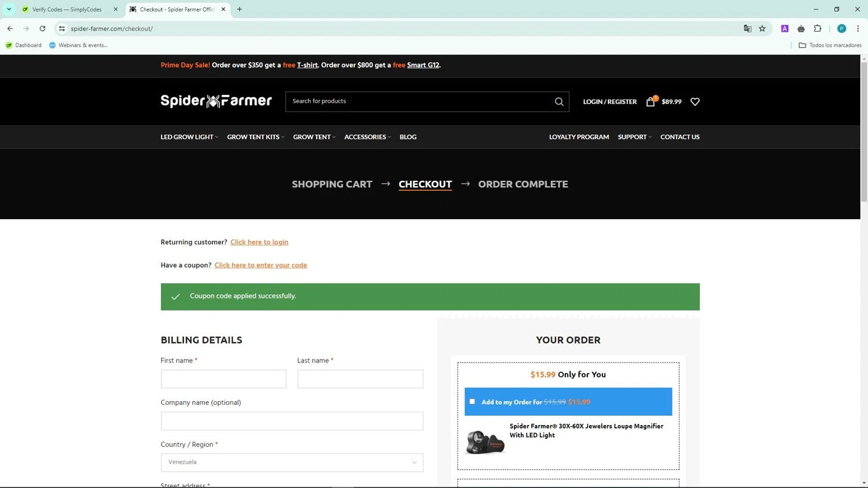The image size is (868, 488).
Task: Open the Country / Region dropdown
Action: coord(292,463)
